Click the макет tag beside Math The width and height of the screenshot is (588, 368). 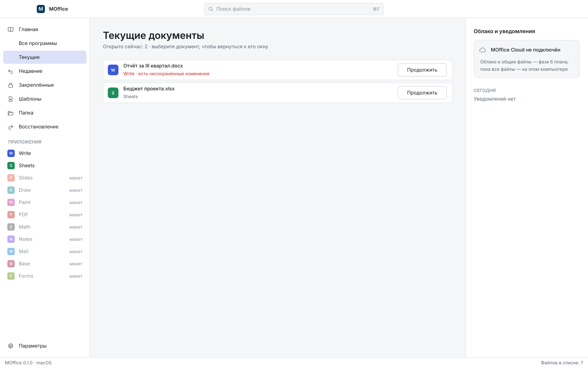pyautogui.click(x=76, y=227)
